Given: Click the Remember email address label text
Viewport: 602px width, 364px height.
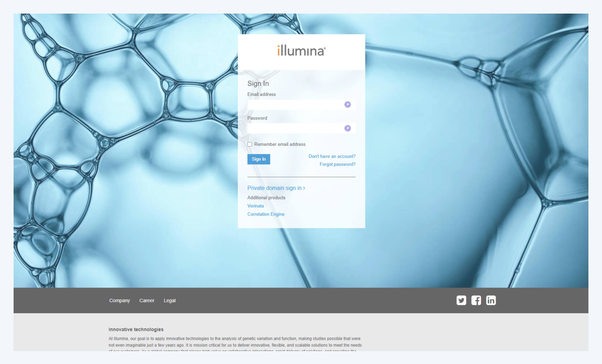Looking at the screenshot, I should [280, 144].
